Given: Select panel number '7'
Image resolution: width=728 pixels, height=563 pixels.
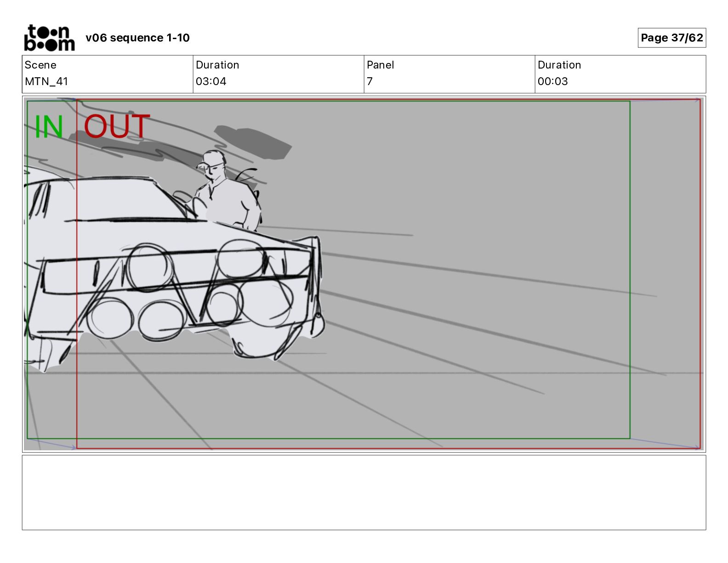Looking at the screenshot, I should [x=370, y=81].
